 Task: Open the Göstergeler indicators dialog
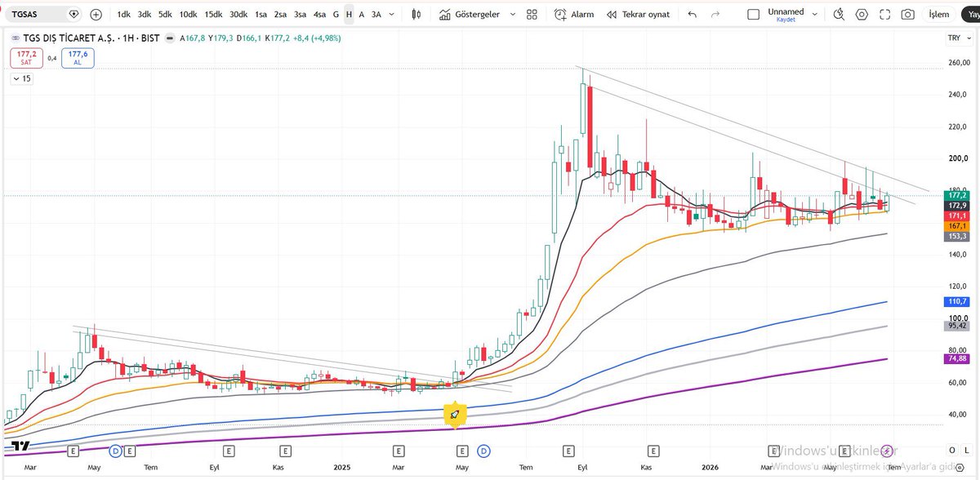pos(470,14)
